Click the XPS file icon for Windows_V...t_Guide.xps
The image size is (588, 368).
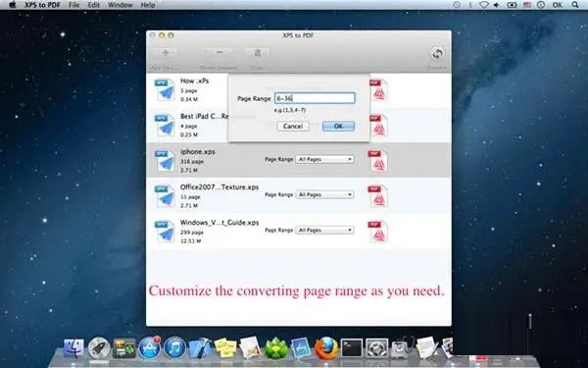point(165,231)
